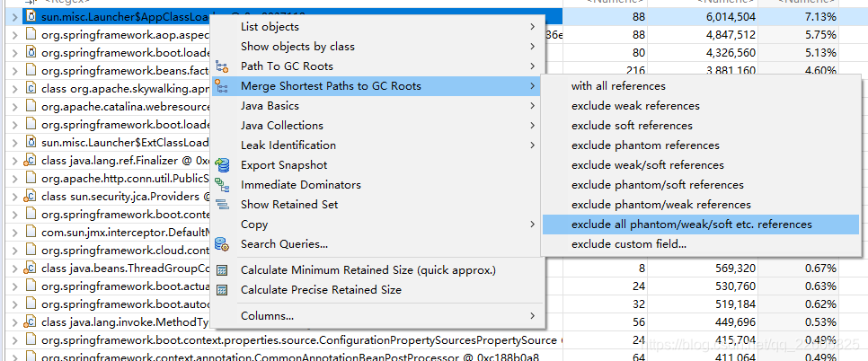The height and width of the screenshot is (361, 868).
Task: Expand the org.springframework.aop.aspec tree row
Action: 14,35
